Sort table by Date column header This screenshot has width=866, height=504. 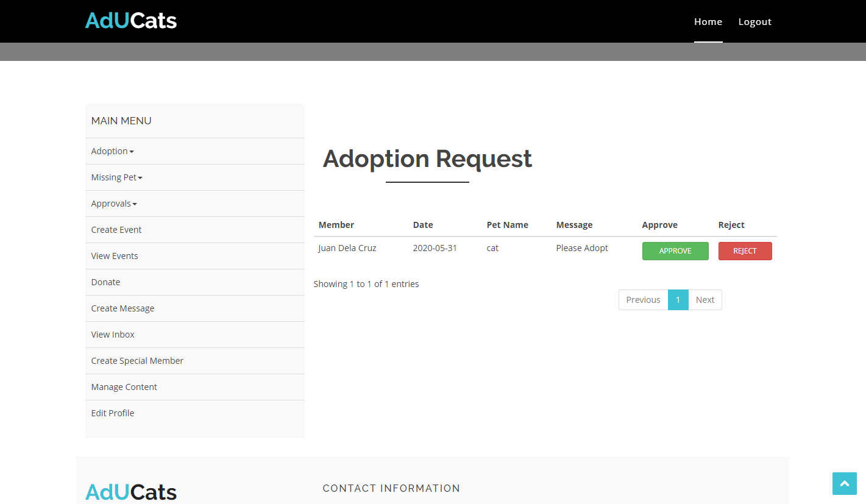pos(423,225)
